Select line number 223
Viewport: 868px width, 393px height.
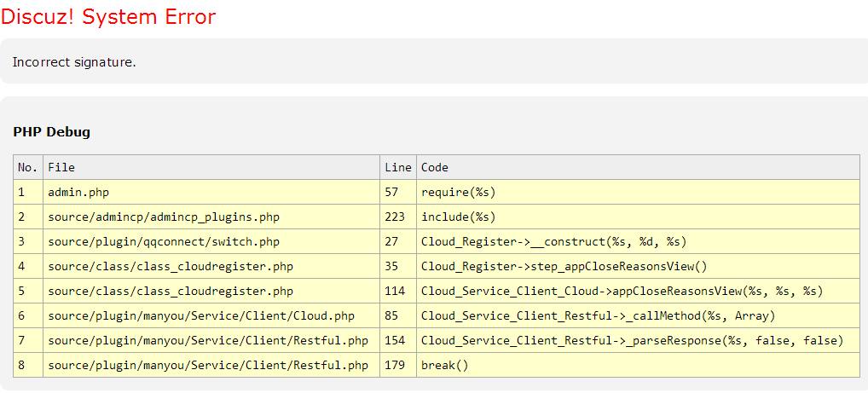[x=398, y=217]
